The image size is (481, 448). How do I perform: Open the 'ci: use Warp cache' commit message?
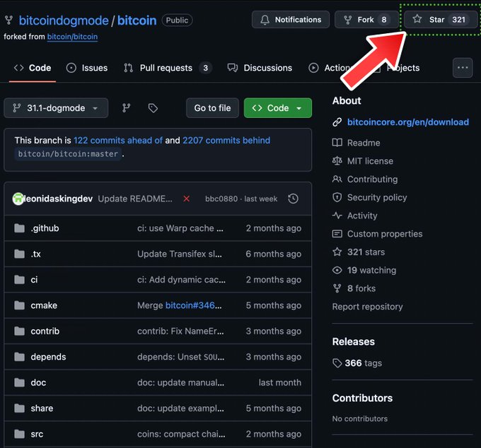pos(180,228)
